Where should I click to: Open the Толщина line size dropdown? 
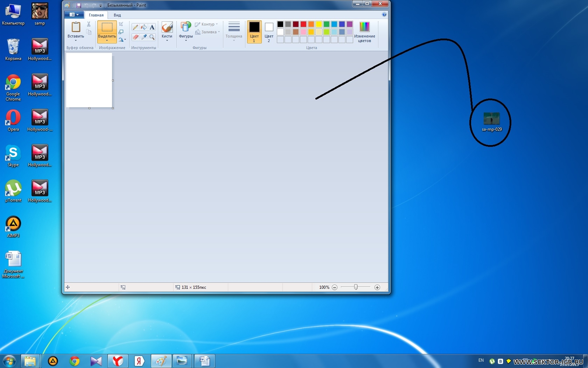pos(234,31)
